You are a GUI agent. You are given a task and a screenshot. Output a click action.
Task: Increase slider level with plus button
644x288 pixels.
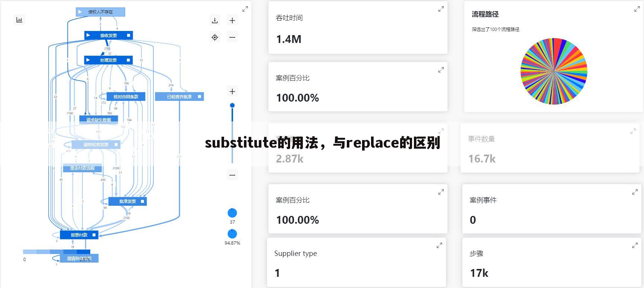pos(232,92)
